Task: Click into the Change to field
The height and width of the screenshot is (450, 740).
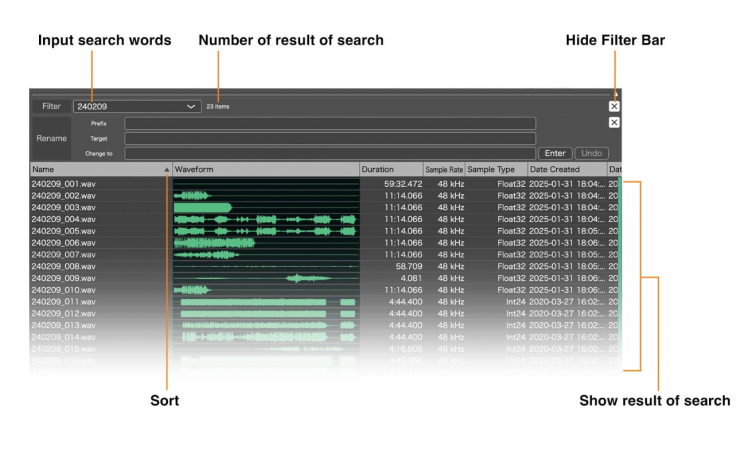Action: [329, 154]
